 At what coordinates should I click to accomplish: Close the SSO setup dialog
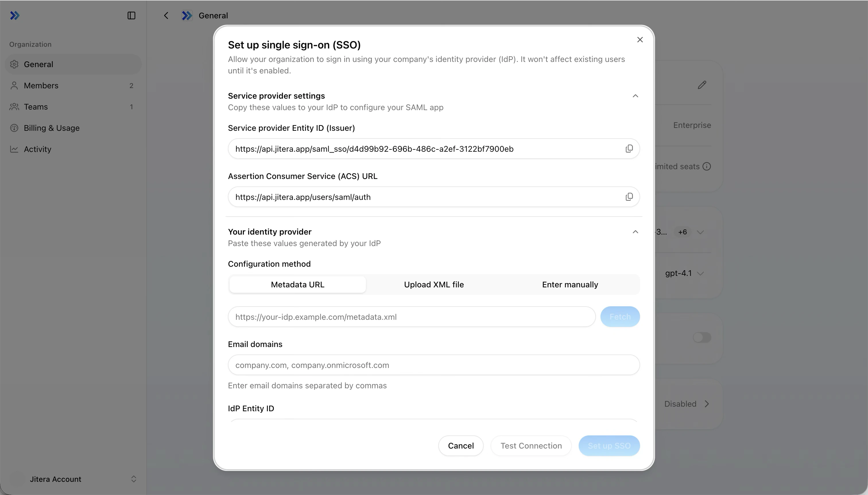640,40
